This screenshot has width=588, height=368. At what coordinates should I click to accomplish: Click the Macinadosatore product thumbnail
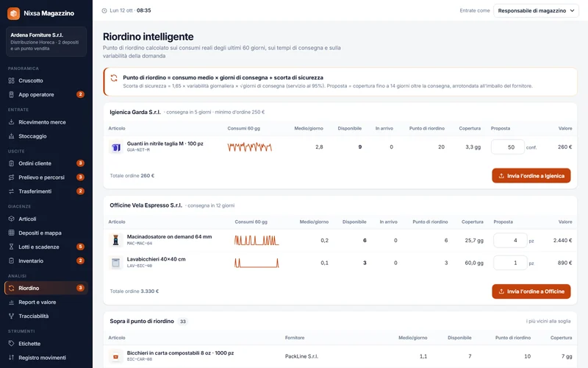tap(116, 241)
